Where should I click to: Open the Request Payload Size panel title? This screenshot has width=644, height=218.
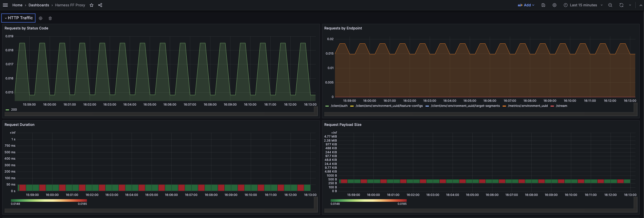click(x=343, y=125)
